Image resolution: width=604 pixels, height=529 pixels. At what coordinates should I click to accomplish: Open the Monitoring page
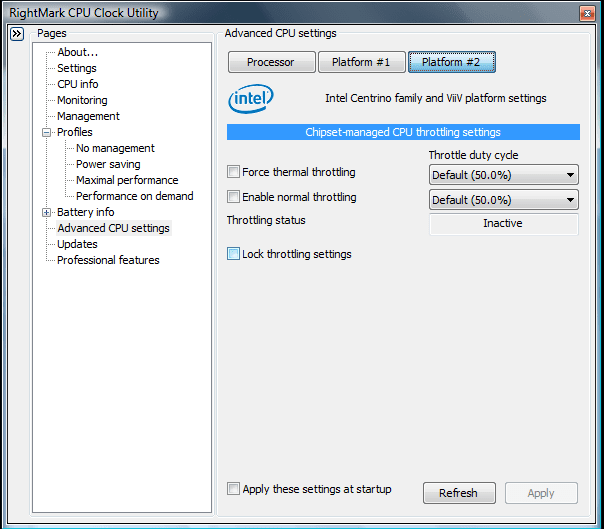coord(82,100)
